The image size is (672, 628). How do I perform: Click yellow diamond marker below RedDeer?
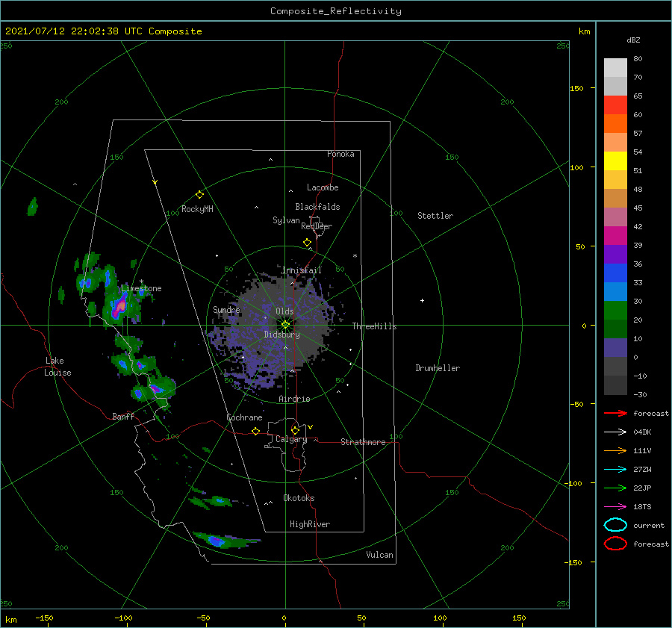coord(307,243)
